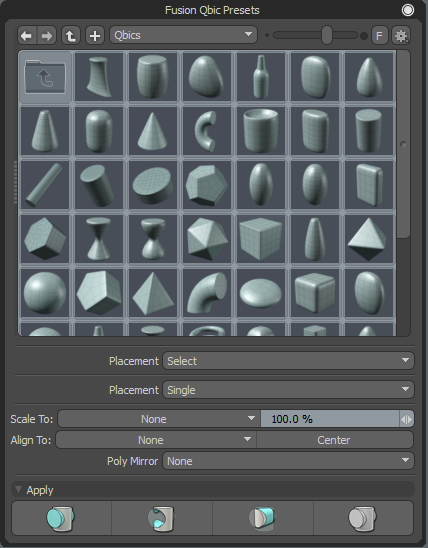Click the third Apply intersect icon
This screenshot has height=548, width=428.
pyautogui.click(x=262, y=518)
